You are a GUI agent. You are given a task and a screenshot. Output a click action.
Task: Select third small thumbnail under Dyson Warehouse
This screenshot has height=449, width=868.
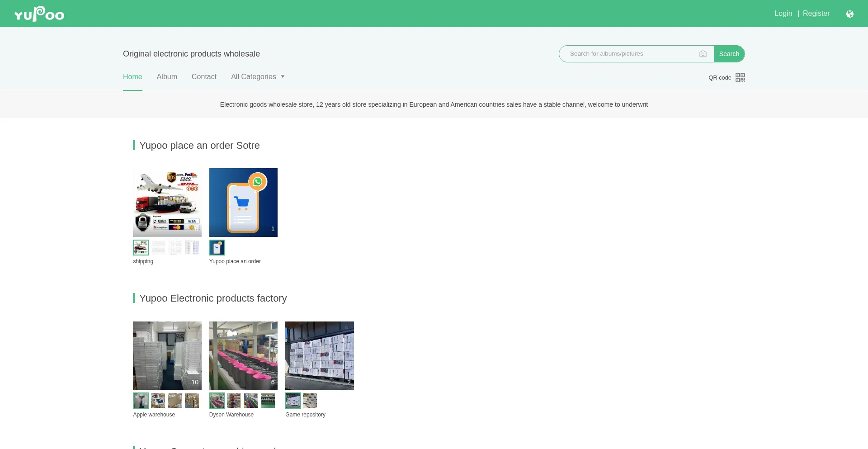pos(251,401)
